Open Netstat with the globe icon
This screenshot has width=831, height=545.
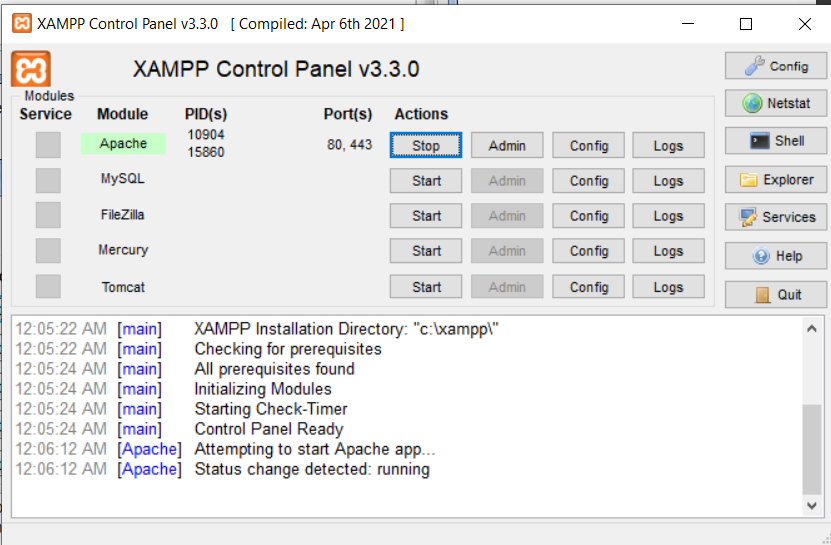(775, 103)
